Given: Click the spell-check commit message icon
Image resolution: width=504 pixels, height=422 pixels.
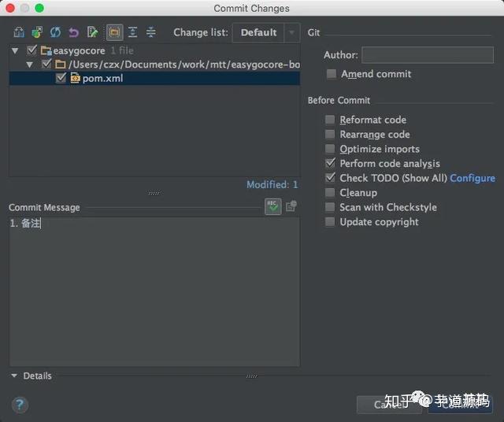Looking at the screenshot, I should coord(273,206).
